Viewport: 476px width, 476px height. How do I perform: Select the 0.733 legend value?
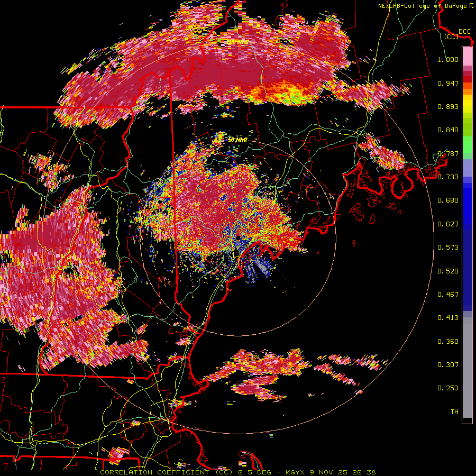(448, 177)
